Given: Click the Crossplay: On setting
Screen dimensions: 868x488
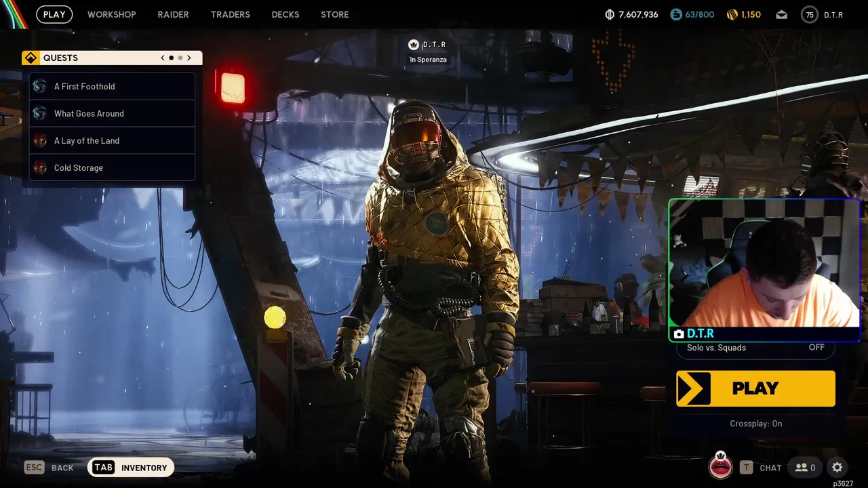Looking at the screenshot, I should (x=755, y=424).
